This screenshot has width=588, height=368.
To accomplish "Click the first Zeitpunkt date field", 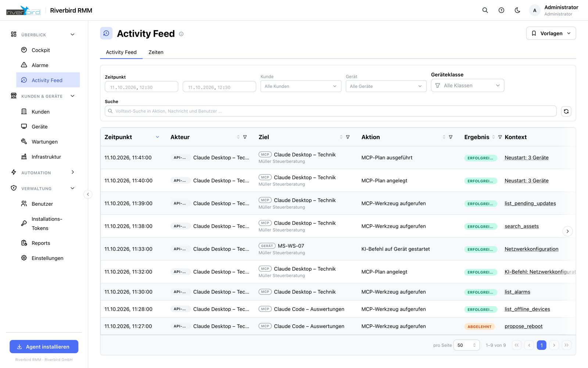I will [x=141, y=87].
